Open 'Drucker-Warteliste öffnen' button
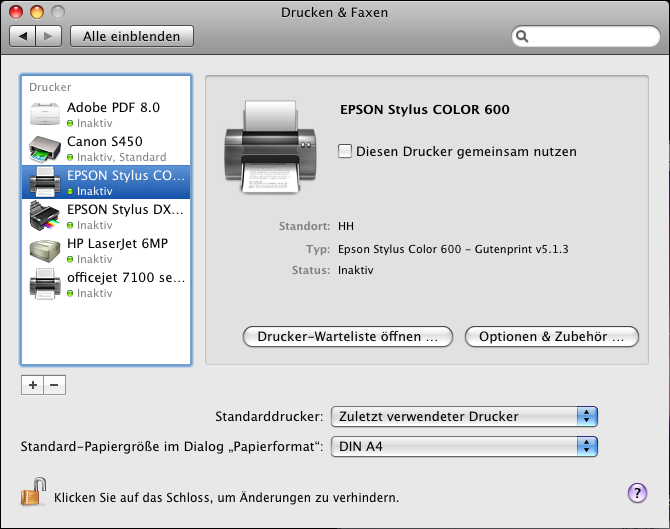Image resolution: width=670 pixels, height=529 pixels. (347, 337)
